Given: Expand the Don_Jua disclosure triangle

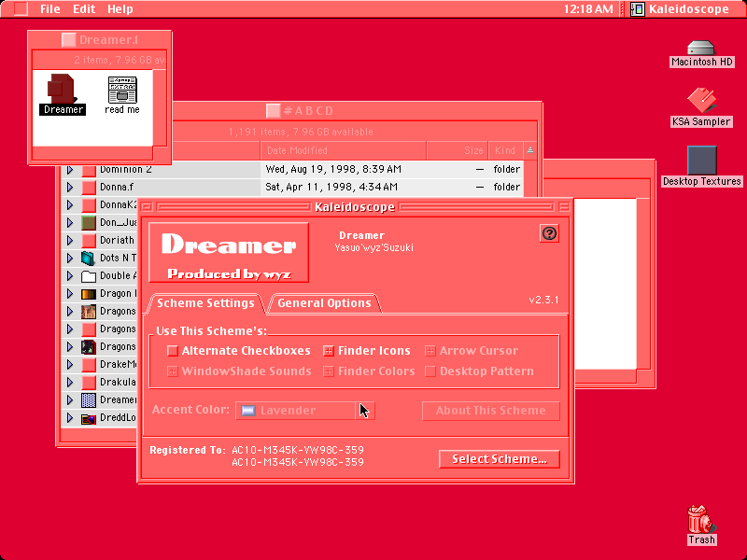Looking at the screenshot, I should coord(69,223).
